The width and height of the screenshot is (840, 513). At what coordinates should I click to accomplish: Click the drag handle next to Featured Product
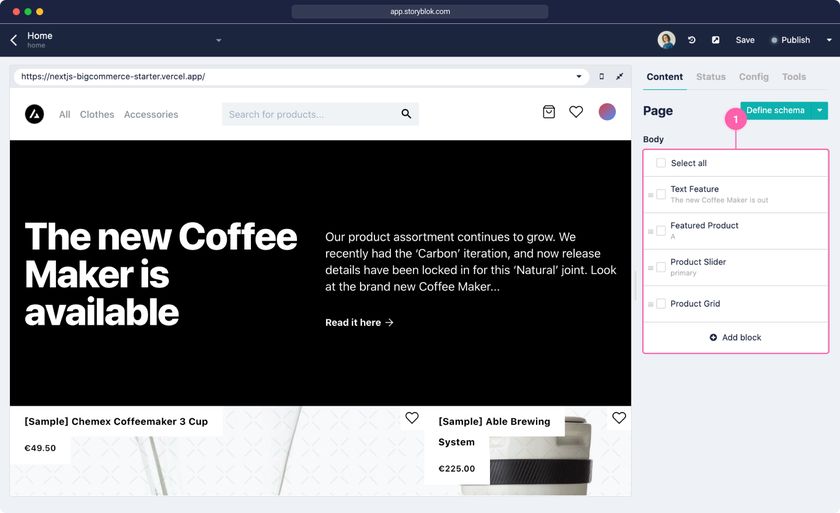[650, 231]
